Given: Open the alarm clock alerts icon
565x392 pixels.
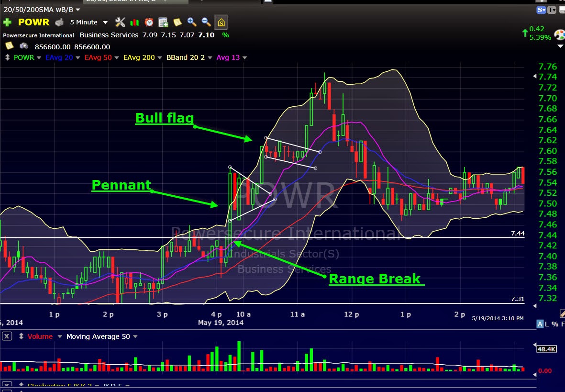Looking at the screenshot, I should pyautogui.click(x=149, y=22).
